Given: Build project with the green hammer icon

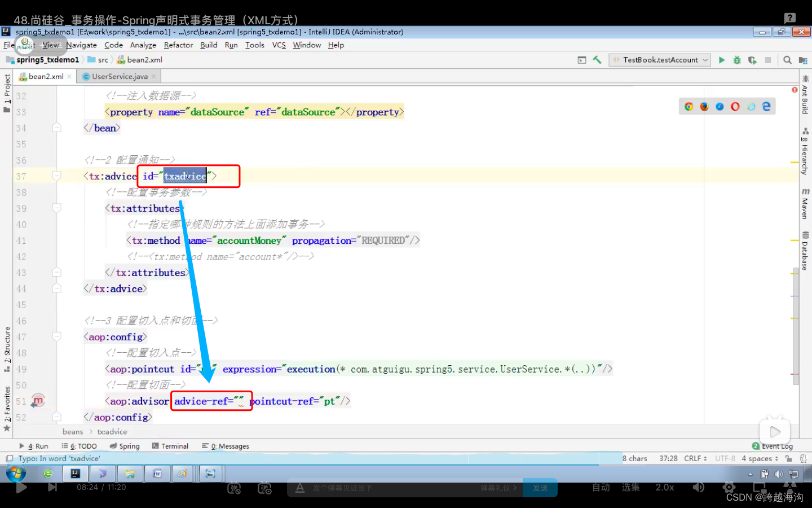Looking at the screenshot, I should coord(597,60).
